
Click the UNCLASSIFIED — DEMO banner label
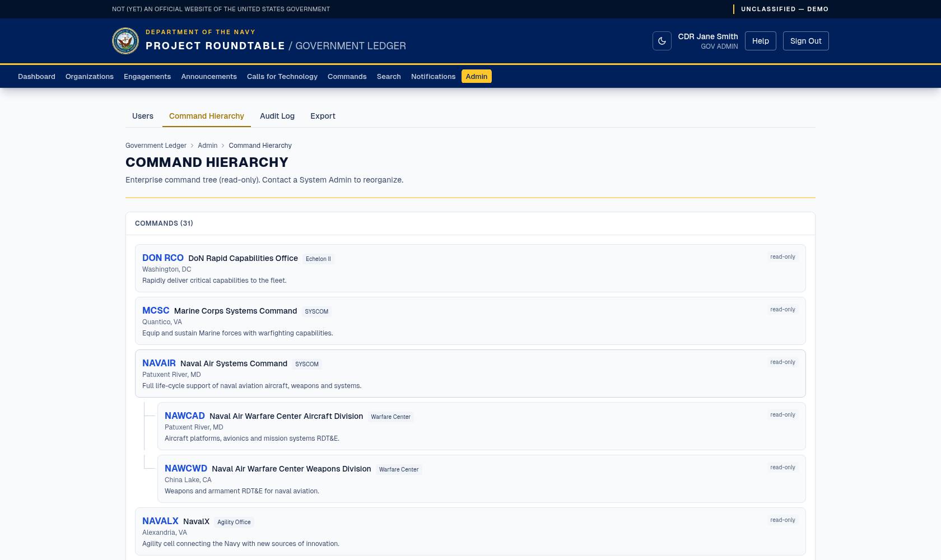pyautogui.click(x=785, y=9)
